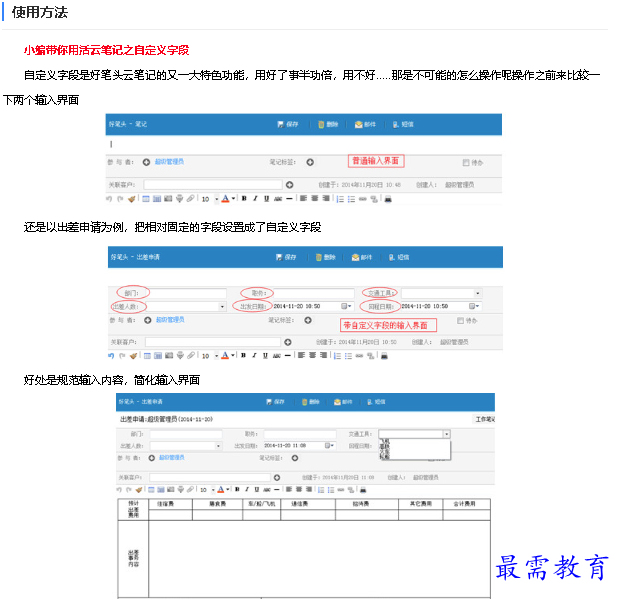Image resolution: width=617 pixels, height=599 pixels.
Task: Click 其它费用 column header in expense table
Action: pos(421,504)
